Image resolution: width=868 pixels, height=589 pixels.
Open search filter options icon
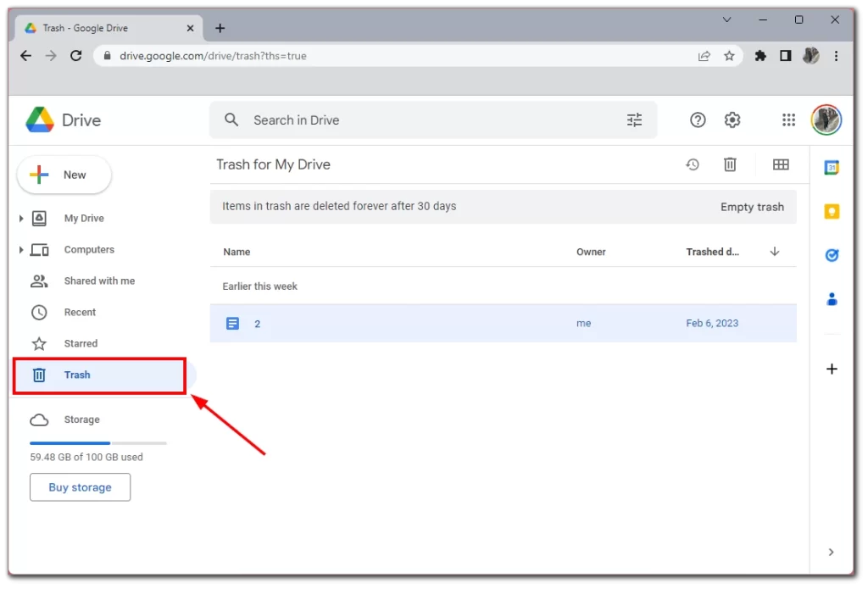point(634,119)
